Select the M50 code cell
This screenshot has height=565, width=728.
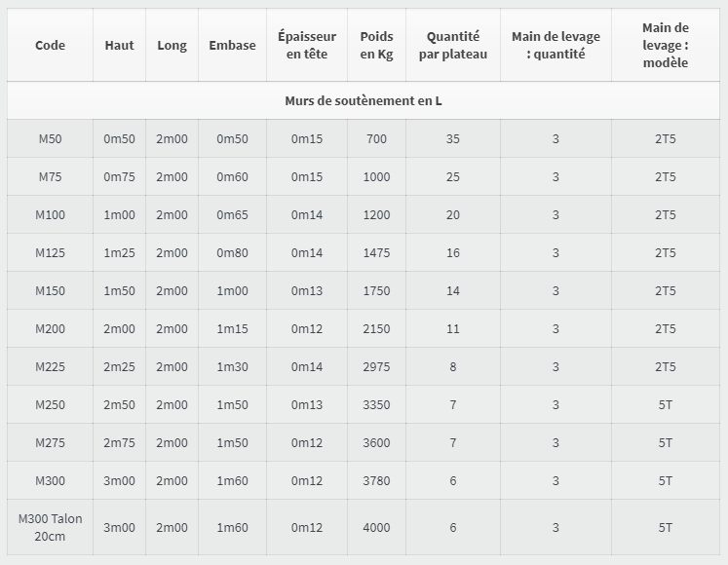pyautogui.click(x=50, y=138)
